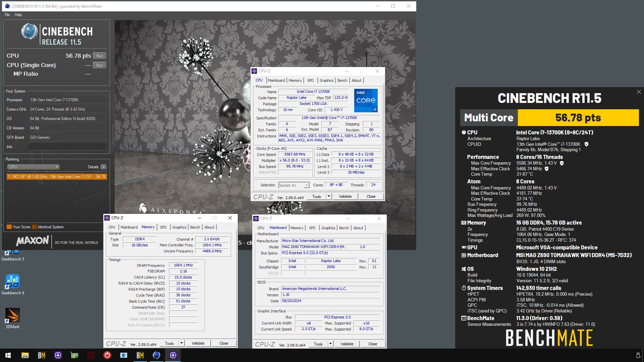Image resolution: width=644 pixels, height=362 pixels.
Task: Switch to Cinebench sphere taskbar icon
Action: pyautogui.click(x=156, y=355)
